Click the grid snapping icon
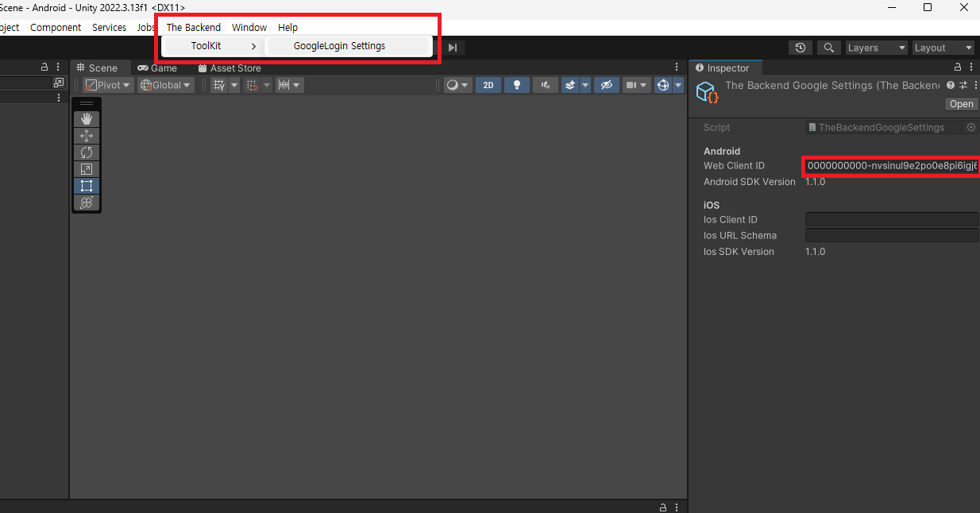Image resolution: width=980 pixels, height=513 pixels. (252, 85)
